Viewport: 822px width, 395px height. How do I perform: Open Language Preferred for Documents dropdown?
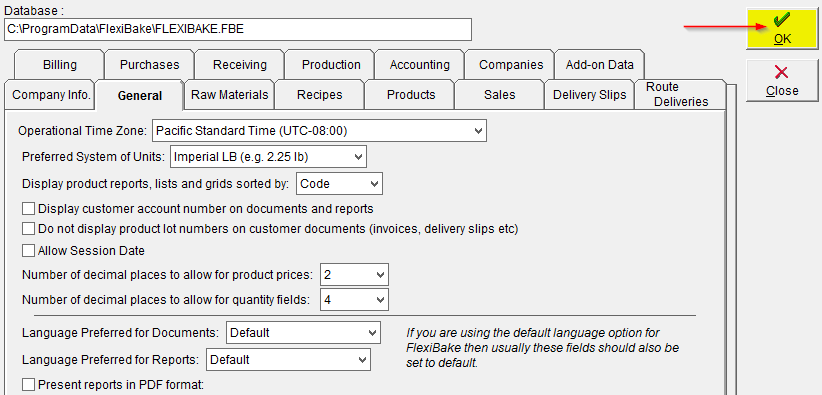pyautogui.click(x=304, y=333)
